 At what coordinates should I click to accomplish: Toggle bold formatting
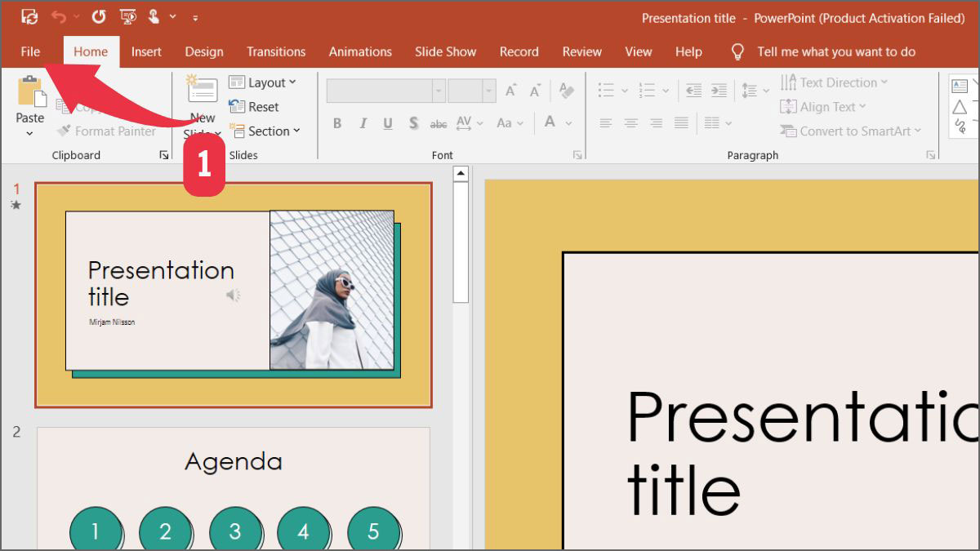pos(336,123)
